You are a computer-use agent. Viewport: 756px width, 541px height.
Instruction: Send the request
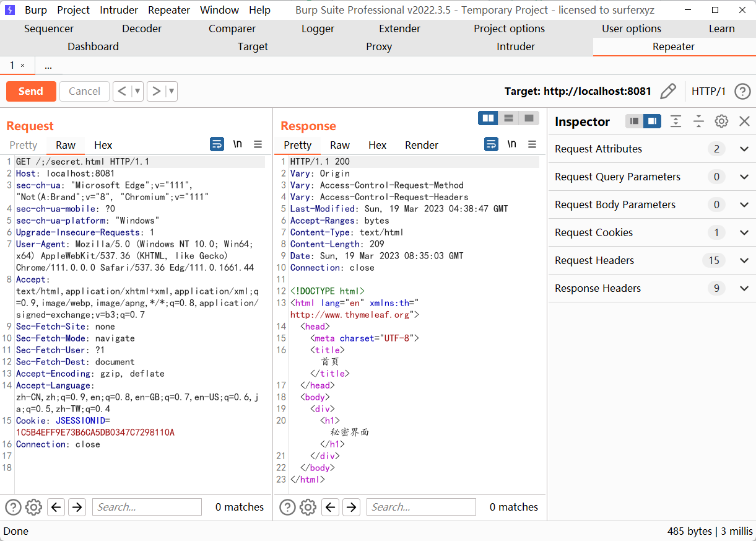tap(31, 91)
